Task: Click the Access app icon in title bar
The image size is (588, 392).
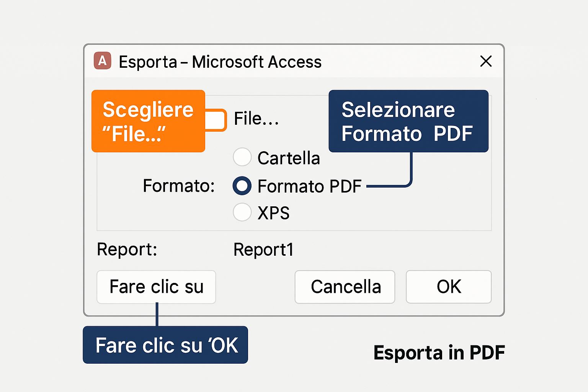Action: click(x=103, y=61)
